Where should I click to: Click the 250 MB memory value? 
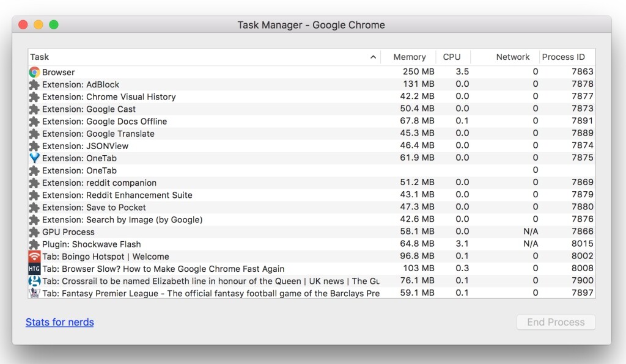[x=418, y=71]
